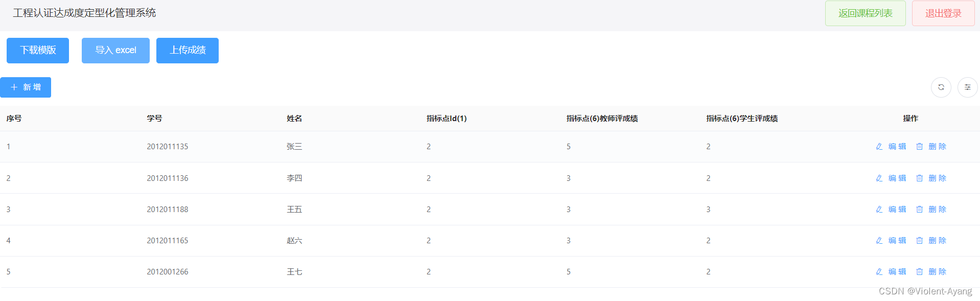This screenshot has height=301, width=980.
Task: Click delete trash icon for 赵六
Action: tap(919, 241)
